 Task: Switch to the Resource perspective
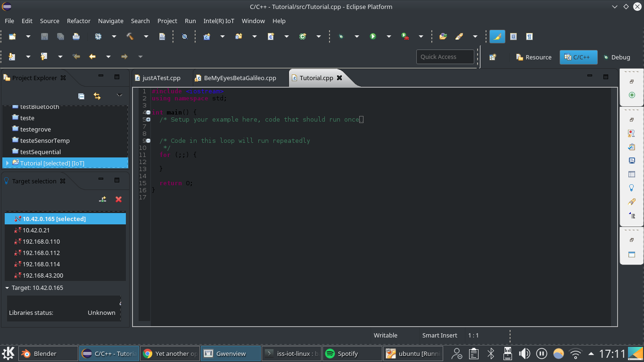[534, 57]
